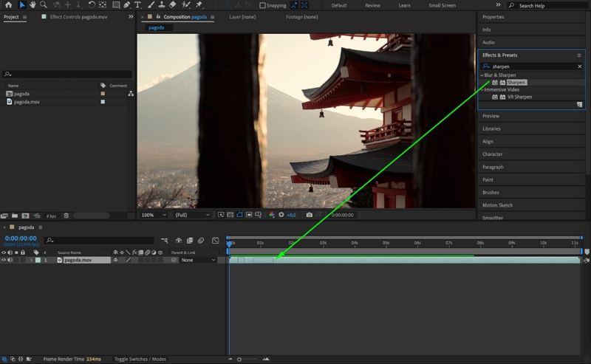
Task: Open the Parent None dropdown
Action: tap(198, 260)
